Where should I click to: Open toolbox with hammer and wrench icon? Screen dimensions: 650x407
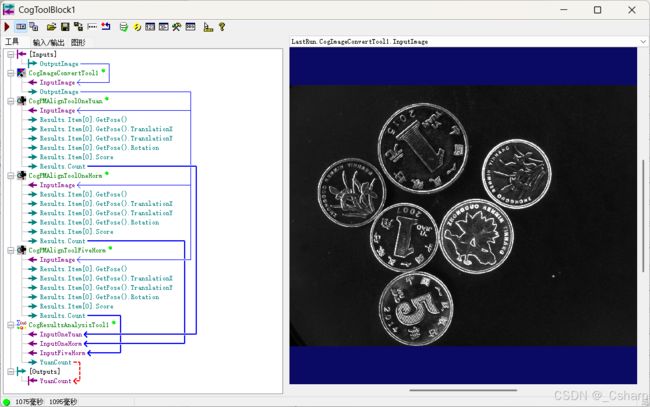point(177,27)
